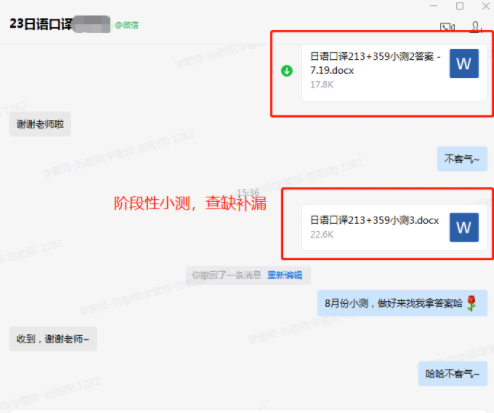The height and width of the screenshot is (413, 494).
Task: Select the message 哈哈不客气~
Action: pyautogui.click(x=453, y=374)
